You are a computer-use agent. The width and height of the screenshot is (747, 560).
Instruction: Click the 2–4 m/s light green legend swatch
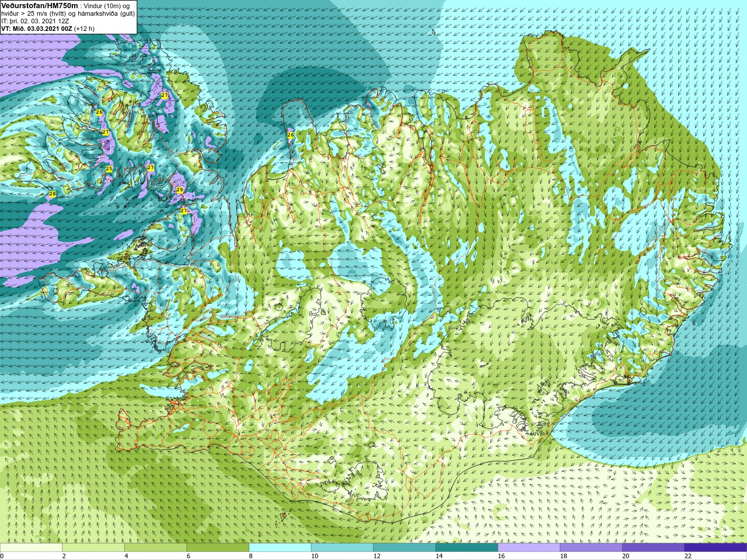93,548
